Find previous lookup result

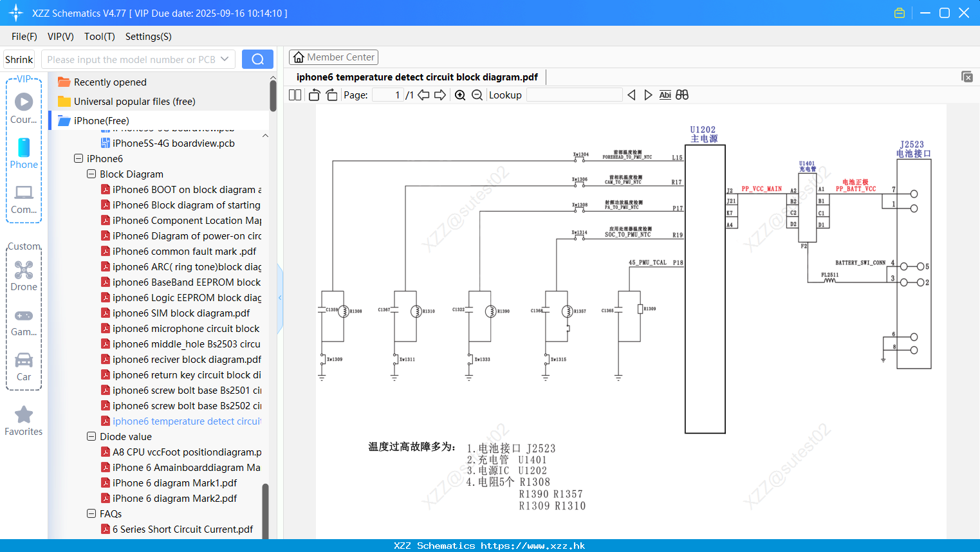pyautogui.click(x=631, y=95)
